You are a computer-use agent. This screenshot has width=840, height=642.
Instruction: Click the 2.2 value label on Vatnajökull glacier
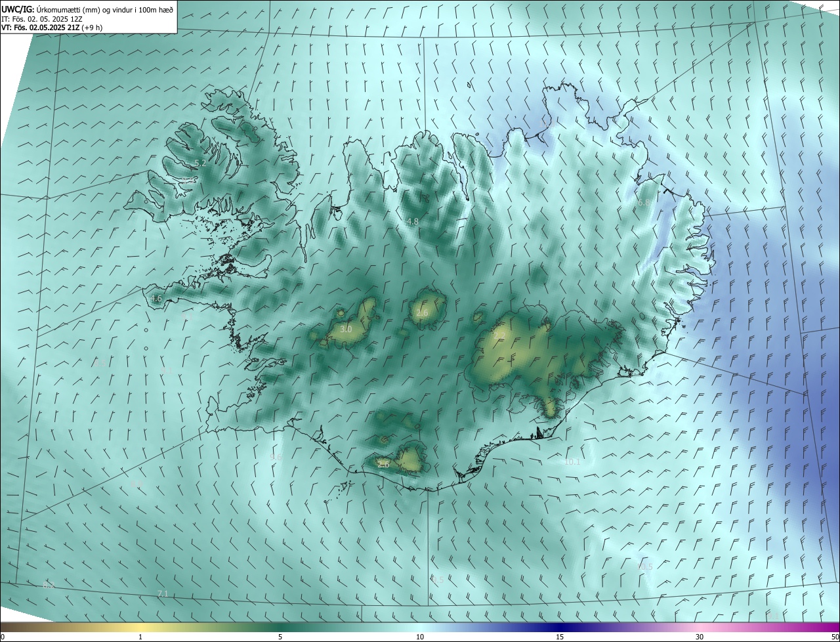(499, 336)
